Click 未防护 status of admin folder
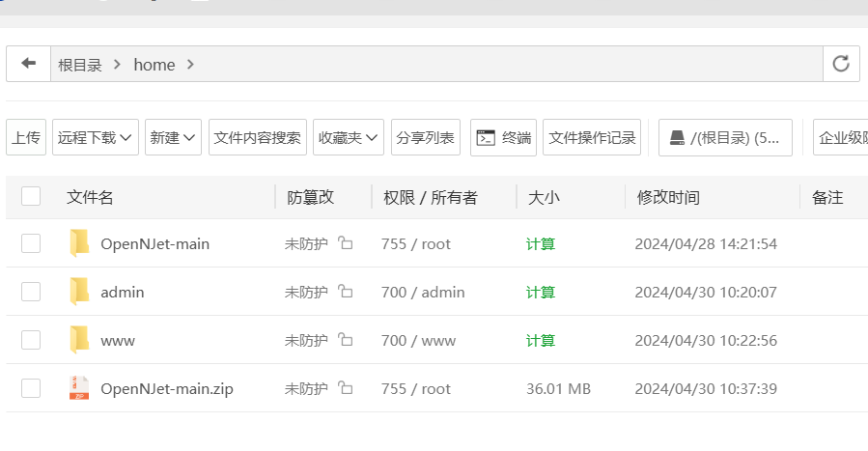Screen dimensions: 868x451 tap(306, 292)
